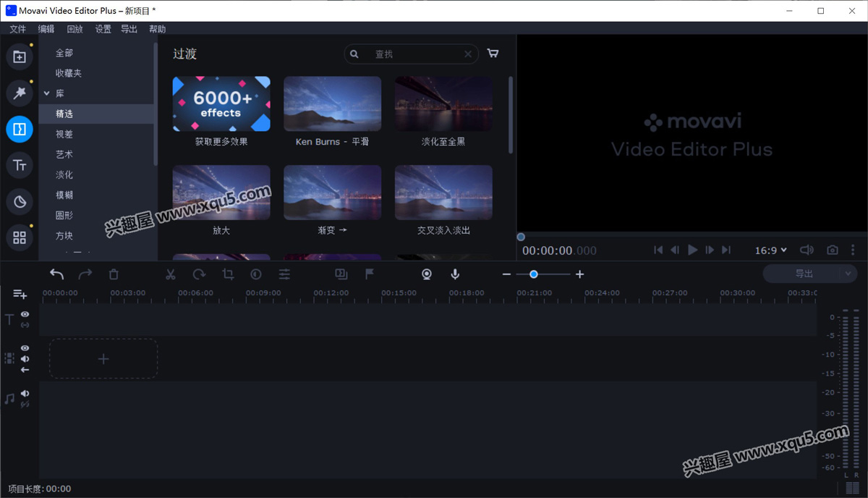
Task: Click the Import media sidebar icon
Action: pos(20,56)
